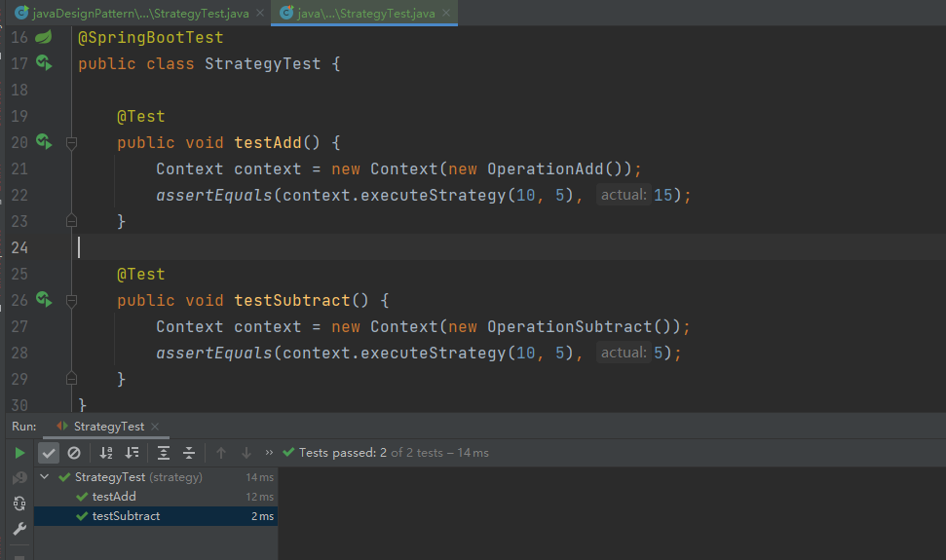This screenshot has width=946, height=560.
Task: Click OperationSubtract in line 27
Action: 570,327
